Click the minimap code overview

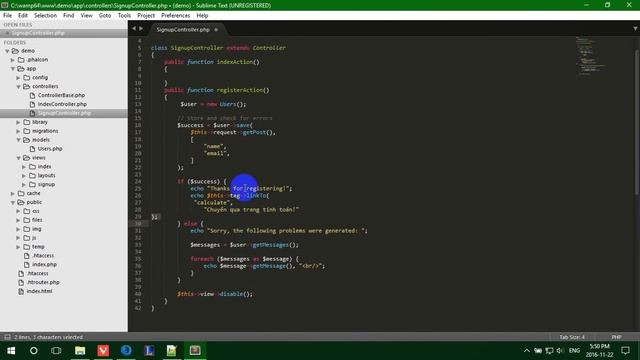click(589, 56)
